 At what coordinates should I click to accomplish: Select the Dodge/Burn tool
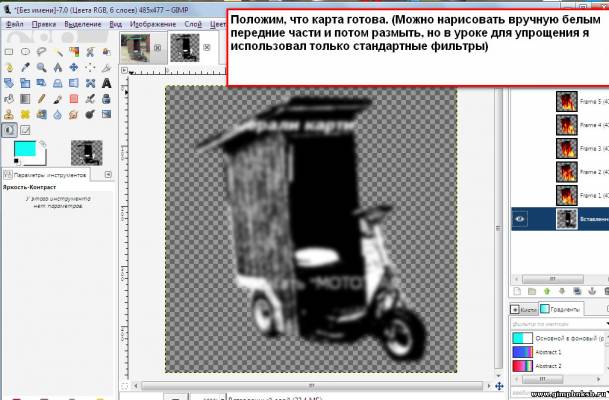tap(90, 114)
